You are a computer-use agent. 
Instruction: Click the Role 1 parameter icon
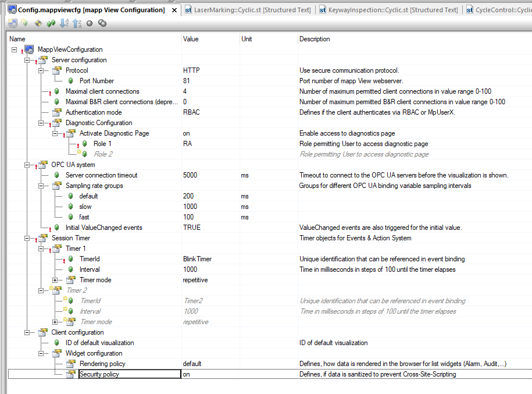point(84,144)
